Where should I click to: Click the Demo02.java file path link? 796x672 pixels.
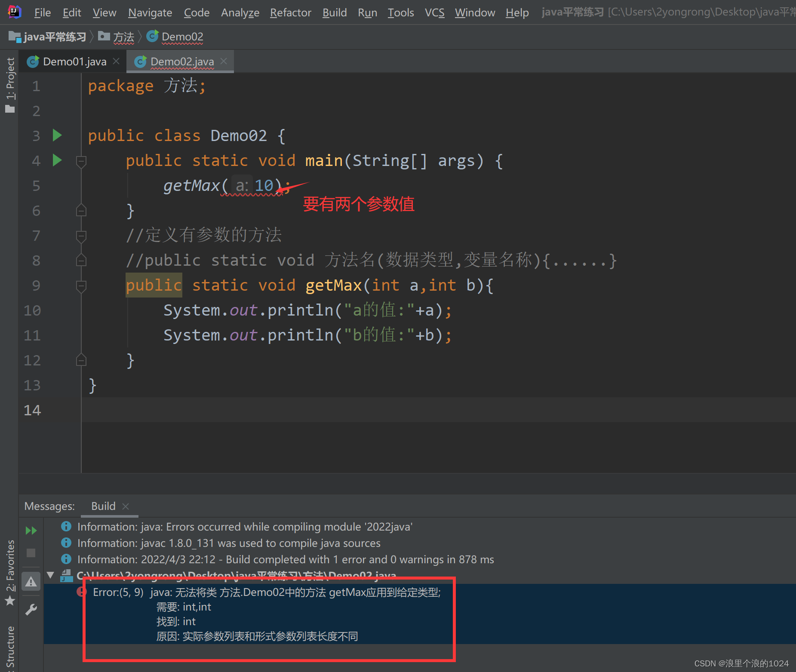pos(237,575)
